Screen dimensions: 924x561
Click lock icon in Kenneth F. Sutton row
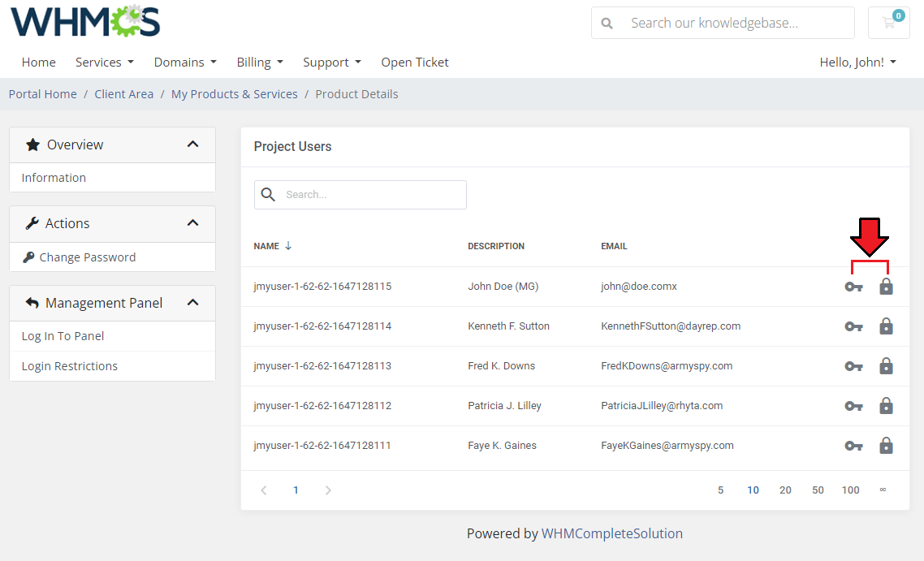tap(886, 326)
